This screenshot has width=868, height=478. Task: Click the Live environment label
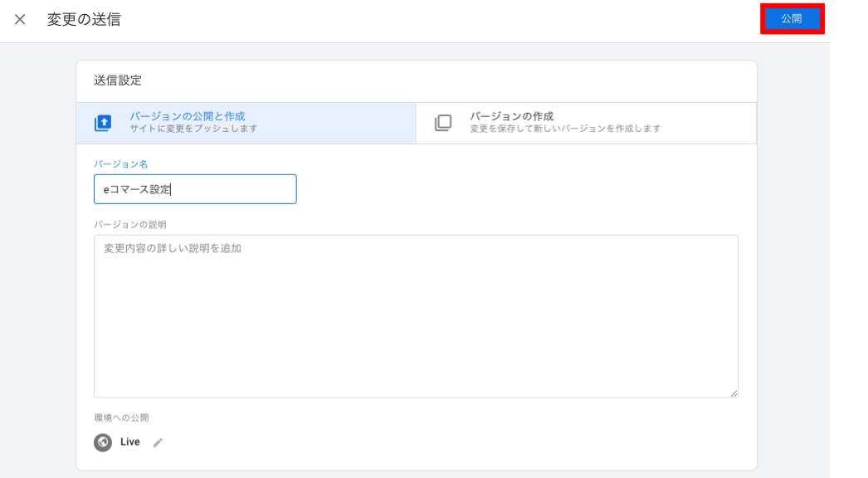tap(130, 442)
